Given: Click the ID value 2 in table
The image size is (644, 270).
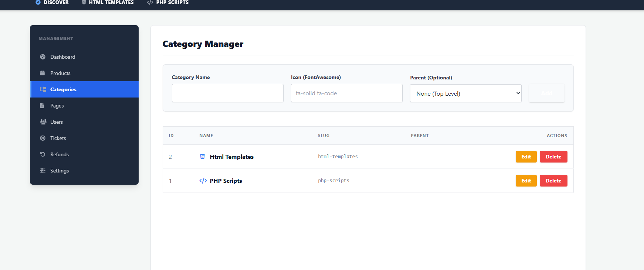Looking at the screenshot, I should tap(170, 157).
